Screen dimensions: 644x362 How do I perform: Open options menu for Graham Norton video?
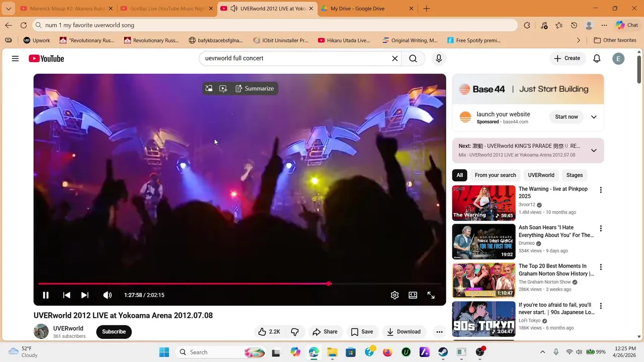click(600, 267)
